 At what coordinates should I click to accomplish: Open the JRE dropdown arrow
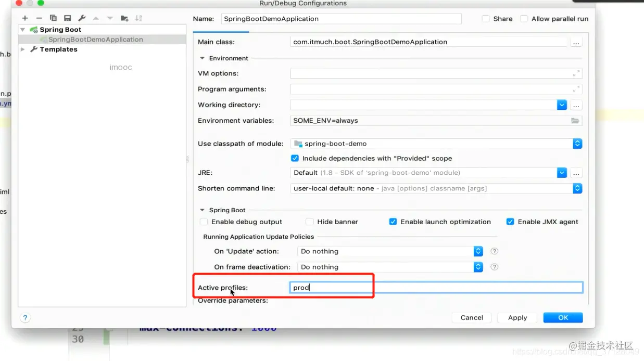tap(562, 173)
